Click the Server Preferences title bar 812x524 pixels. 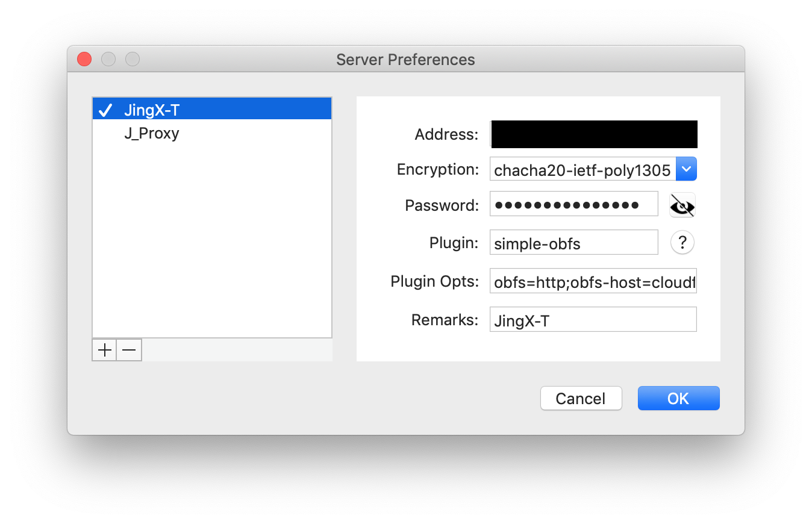click(x=405, y=60)
